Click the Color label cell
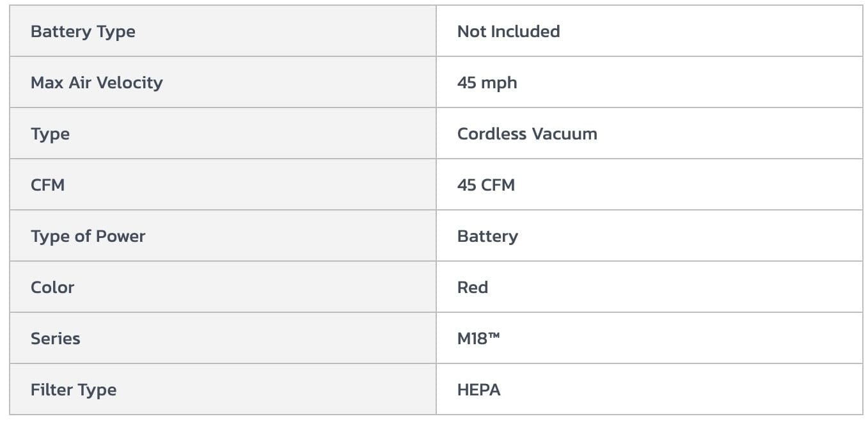This screenshot has height=421, width=868. pyautogui.click(x=52, y=287)
